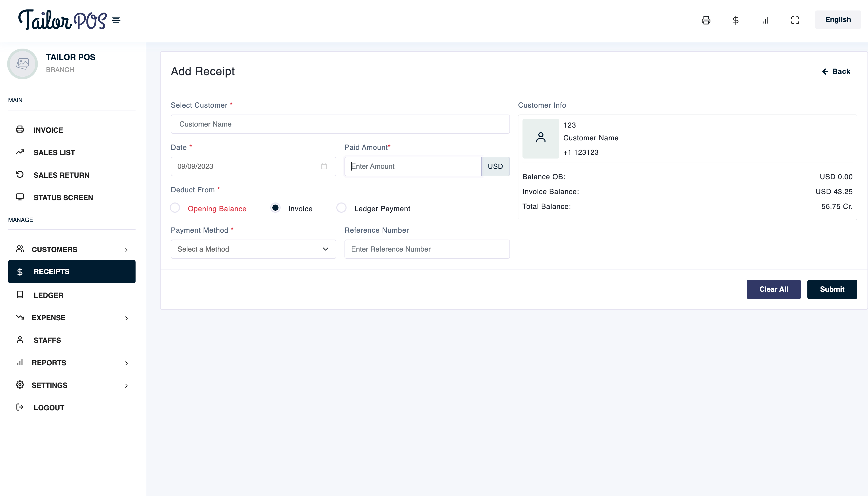Collapse sidebar with hamburger menu icon

tap(116, 20)
